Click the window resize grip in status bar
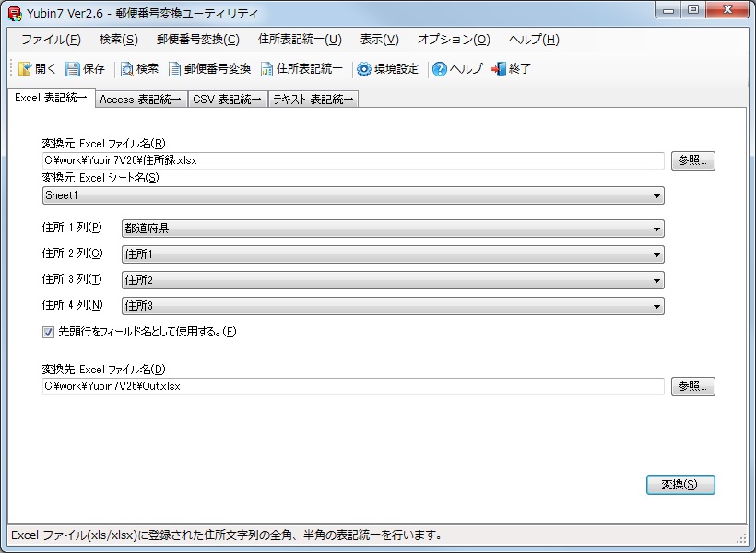Screen dimensions: 756x553 [x=741, y=538]
